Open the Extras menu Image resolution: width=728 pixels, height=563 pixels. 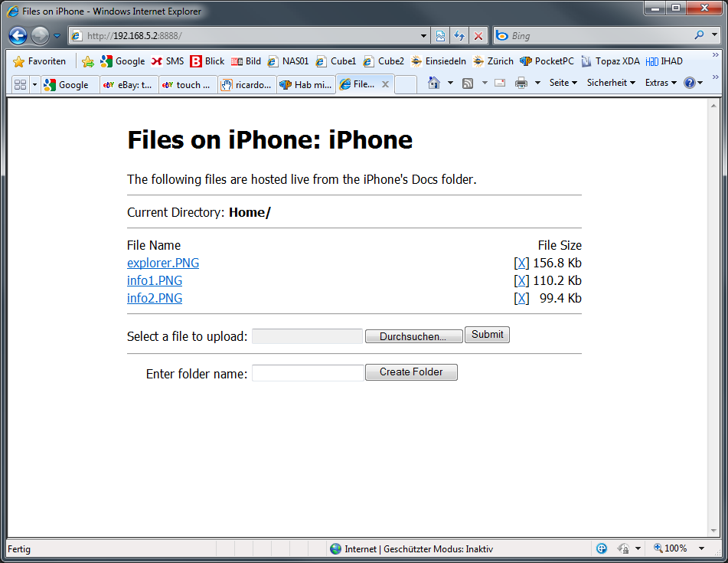pyautogui.click(x=661, y=83)
